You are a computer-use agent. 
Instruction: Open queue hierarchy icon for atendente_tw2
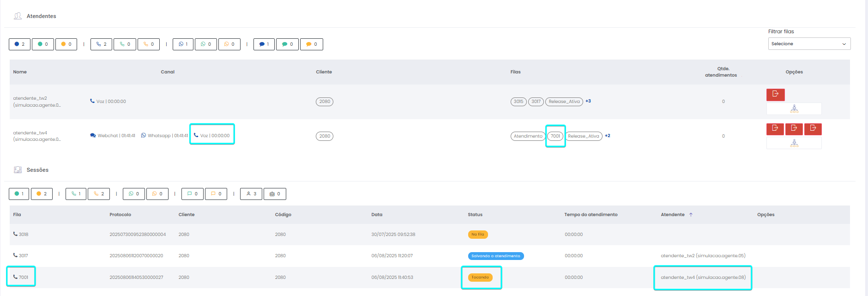(x=794, y=109)
